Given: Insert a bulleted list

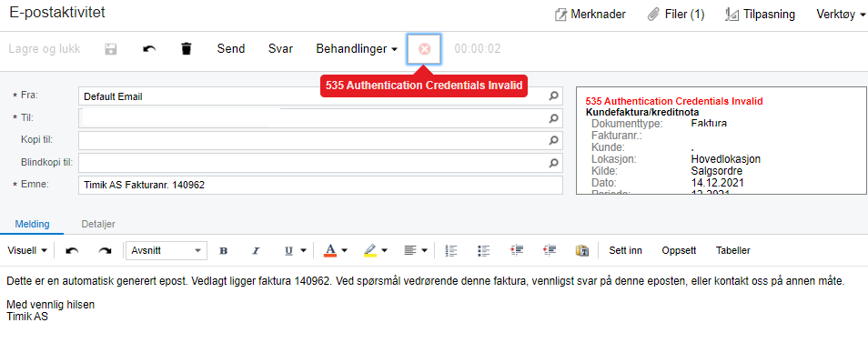Looking at the screenshot, I should 484,250.
